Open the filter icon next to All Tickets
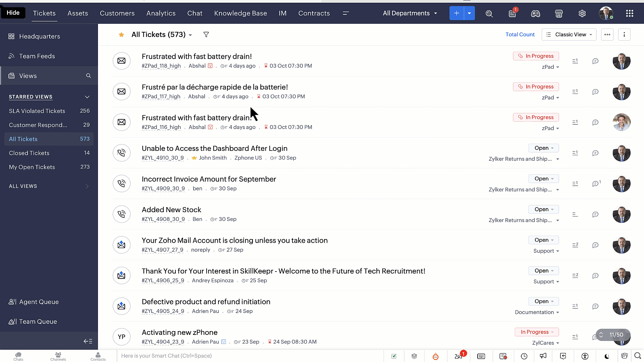644x362 pixels. 206,35
